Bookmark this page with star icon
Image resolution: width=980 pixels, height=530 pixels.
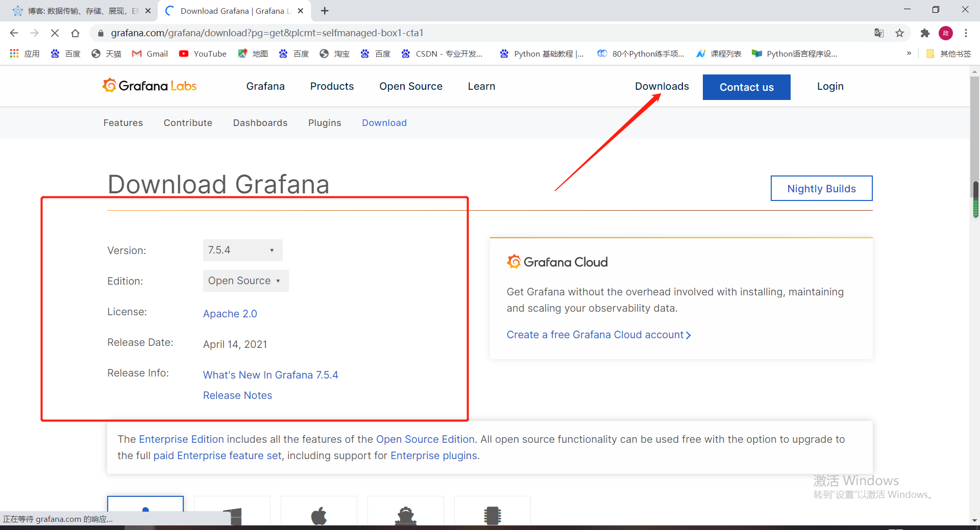point(899,33)
